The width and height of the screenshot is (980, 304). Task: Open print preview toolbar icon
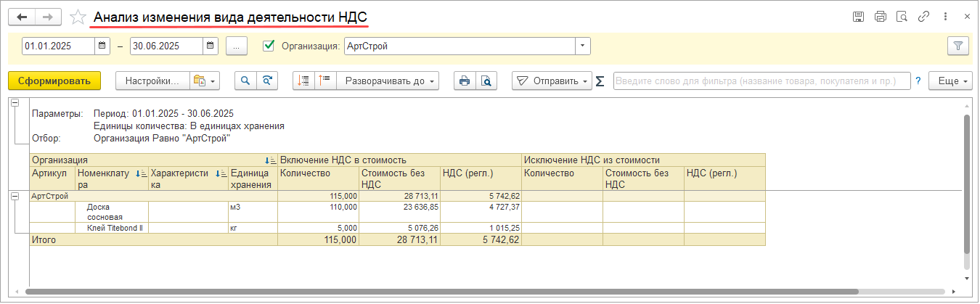click(x=486, y=81)
